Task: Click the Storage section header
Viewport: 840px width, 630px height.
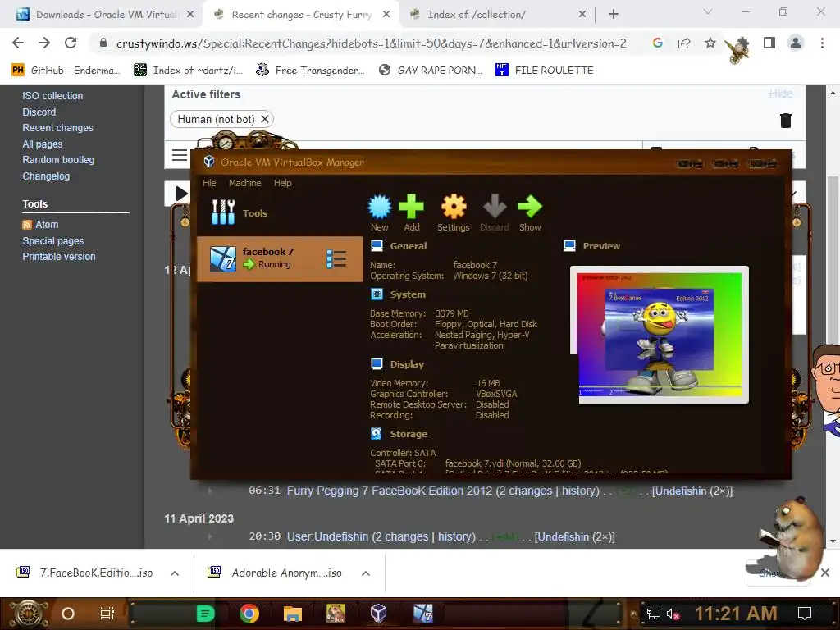Action: tap(409, 434)
